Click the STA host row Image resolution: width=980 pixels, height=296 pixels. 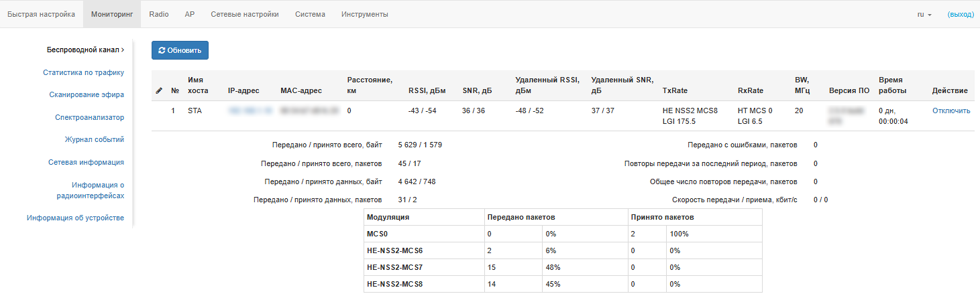click(195, 110)
